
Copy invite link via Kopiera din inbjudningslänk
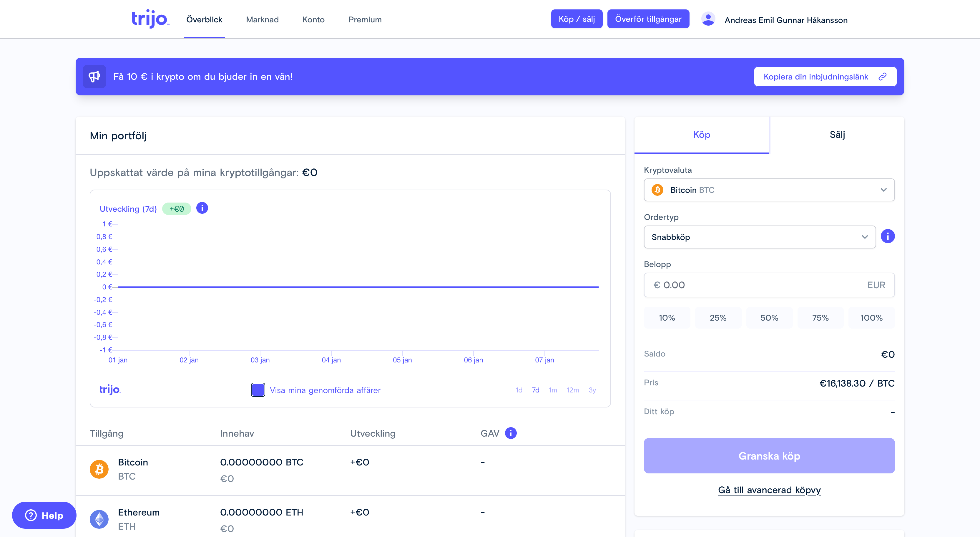pos(825,77)
